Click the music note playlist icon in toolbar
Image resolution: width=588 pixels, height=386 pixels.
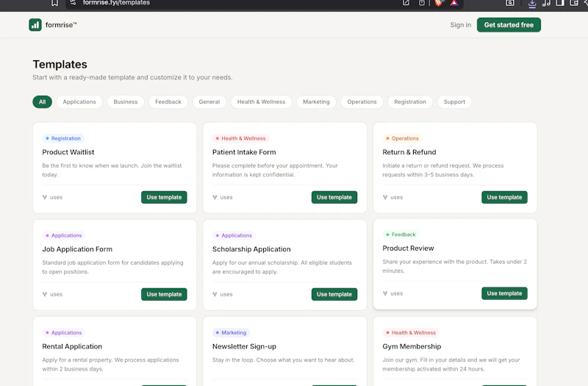click(546, 3)
